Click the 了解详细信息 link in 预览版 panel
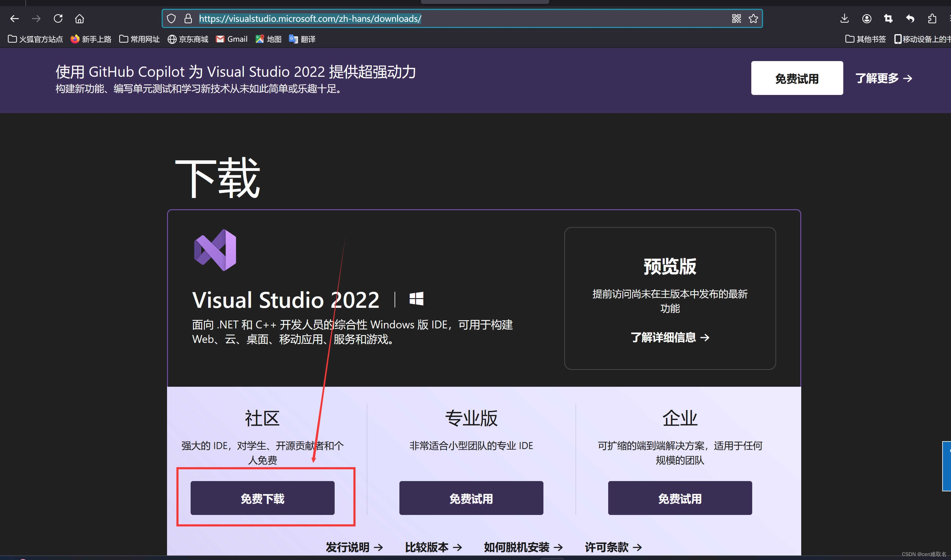Screen dimensions: 951x560 [669, 338]
